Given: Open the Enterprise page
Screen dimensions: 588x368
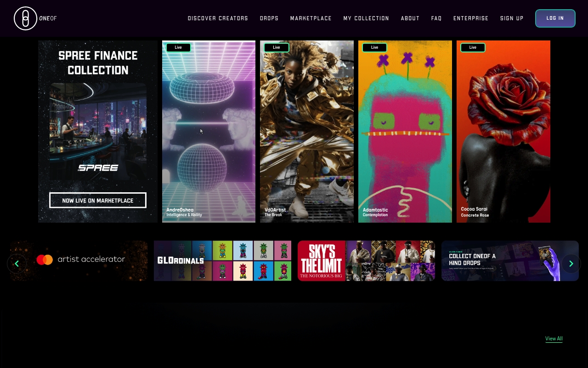Looking at the screenshot, I should tap(471, 18).
